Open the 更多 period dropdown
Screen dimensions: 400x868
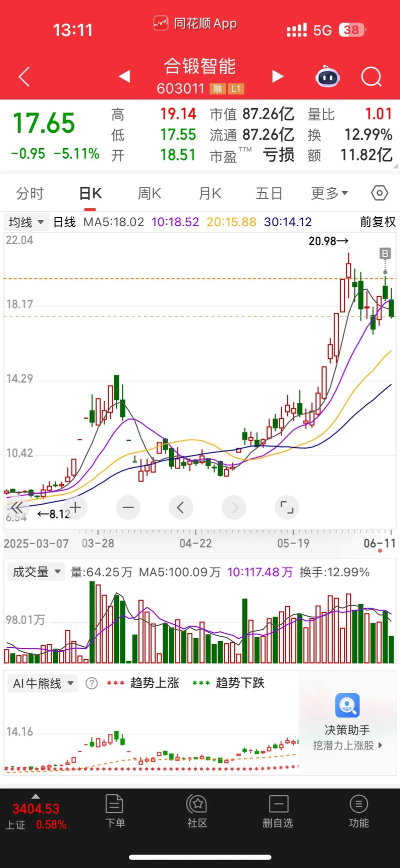(x=329, y=193)
